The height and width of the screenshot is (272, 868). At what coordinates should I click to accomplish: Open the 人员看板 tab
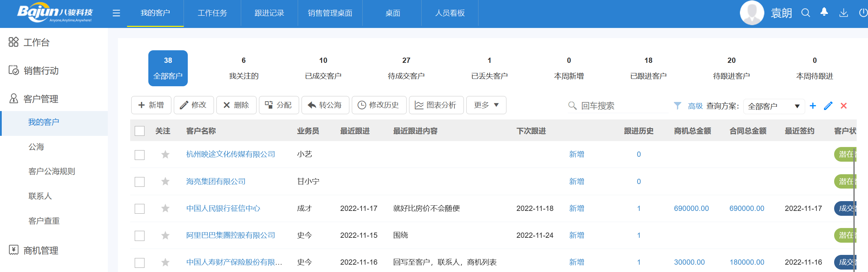click(x=450, y=13)
